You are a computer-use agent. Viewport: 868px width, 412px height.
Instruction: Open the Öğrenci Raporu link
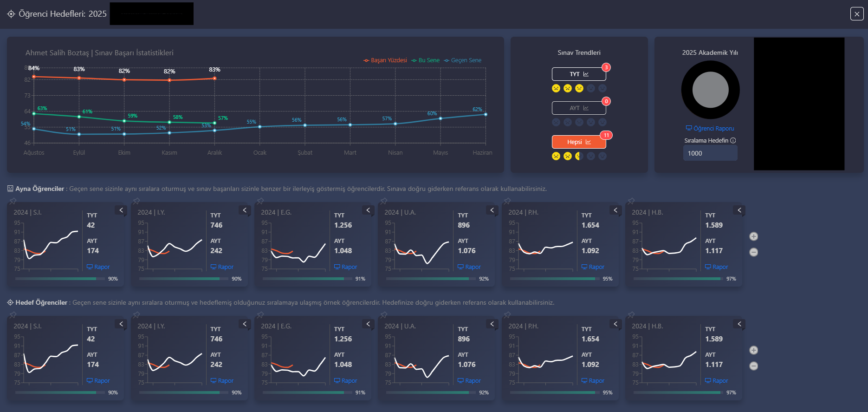click(x=710, y=129)
